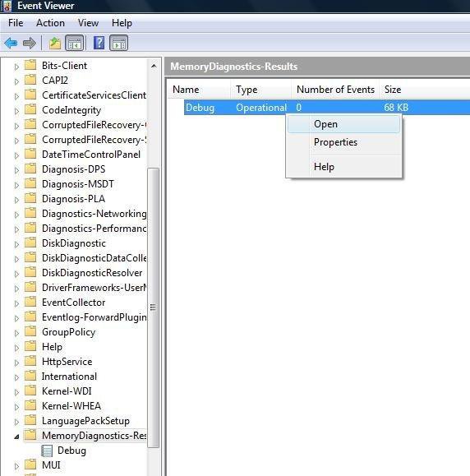Viewport: 470px width, 476px height.
Task: Click the Event Viewer title bar icon
Action: (7, 6)
